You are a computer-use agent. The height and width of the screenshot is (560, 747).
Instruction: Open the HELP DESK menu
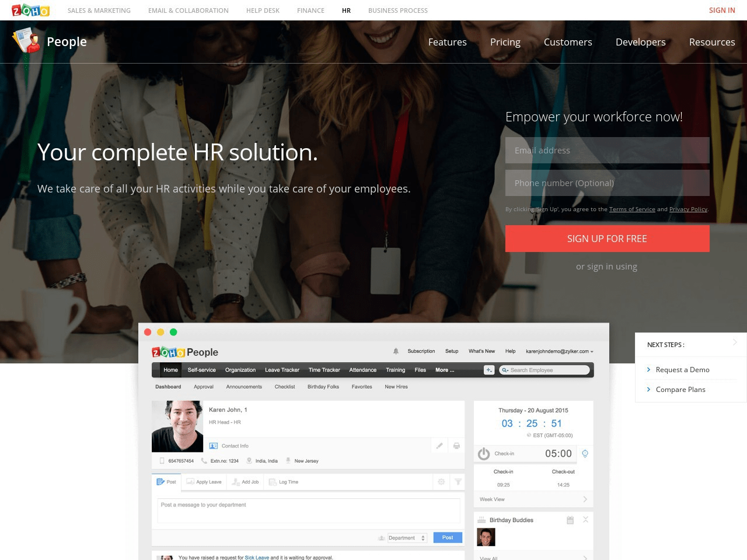click(x=263, y=10)
